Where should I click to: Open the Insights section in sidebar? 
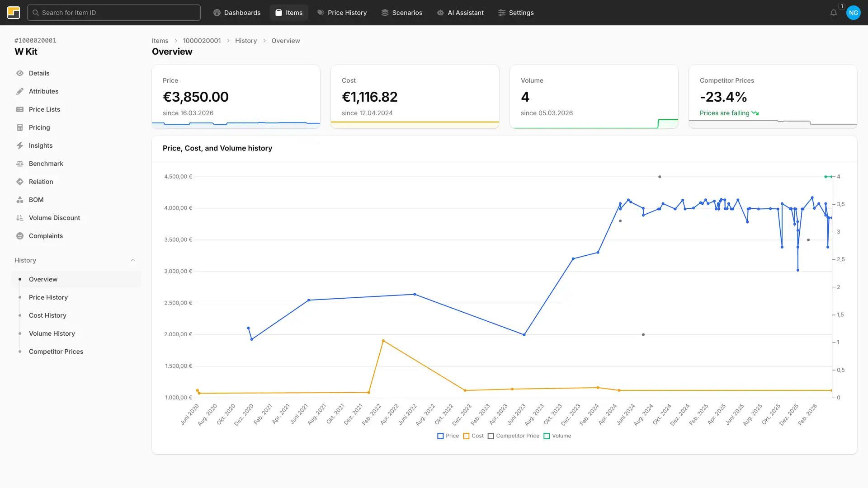point(40,145)
